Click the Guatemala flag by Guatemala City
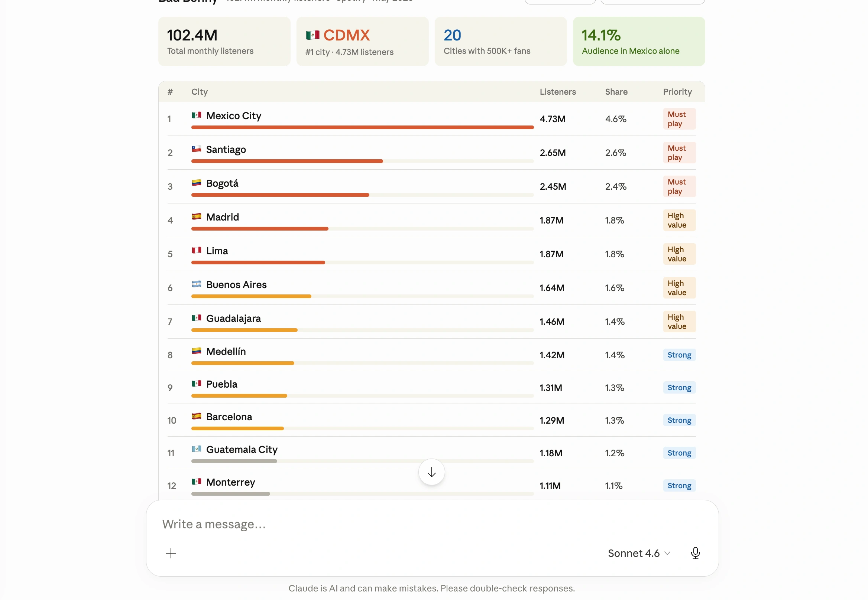Screen dimensions: 868x600 (197, 449)
